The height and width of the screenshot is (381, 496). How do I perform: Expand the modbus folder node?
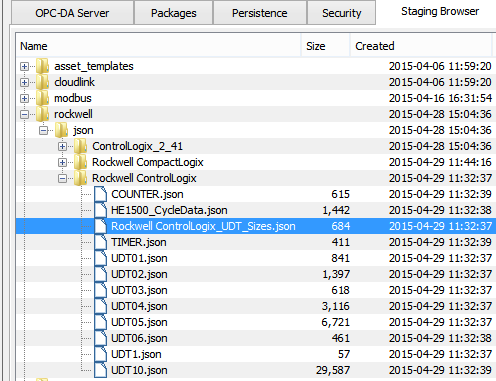click(x=24, y=98)
